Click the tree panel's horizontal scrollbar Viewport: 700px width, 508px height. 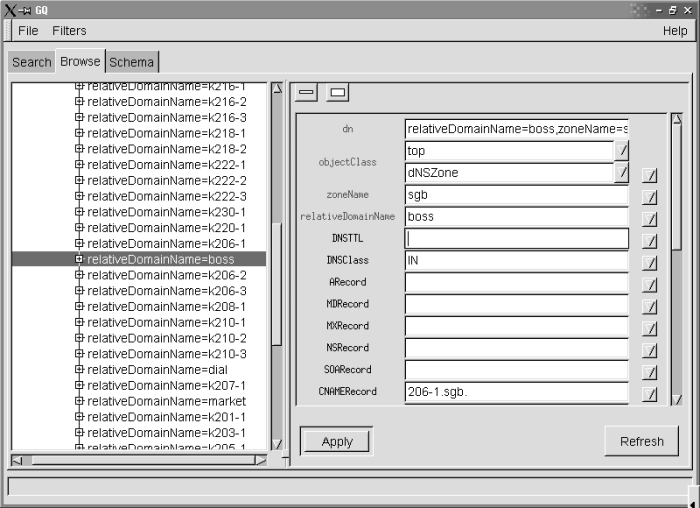140,460
